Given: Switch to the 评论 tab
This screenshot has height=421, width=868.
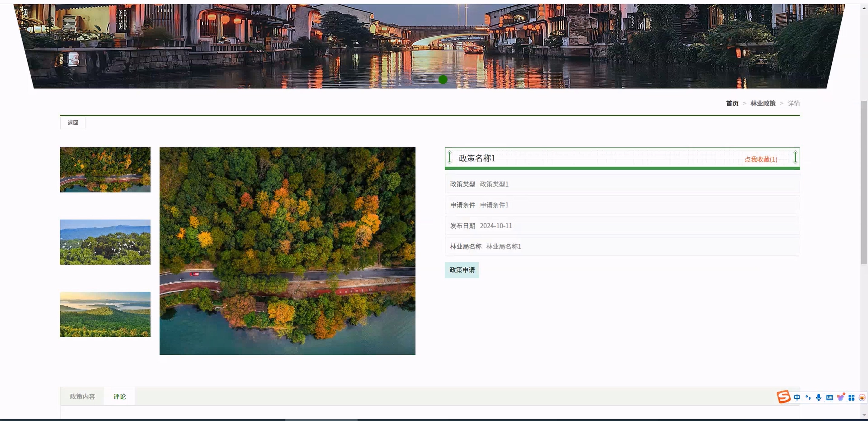Looking at the screenshot, I should (x=119, y=397).
